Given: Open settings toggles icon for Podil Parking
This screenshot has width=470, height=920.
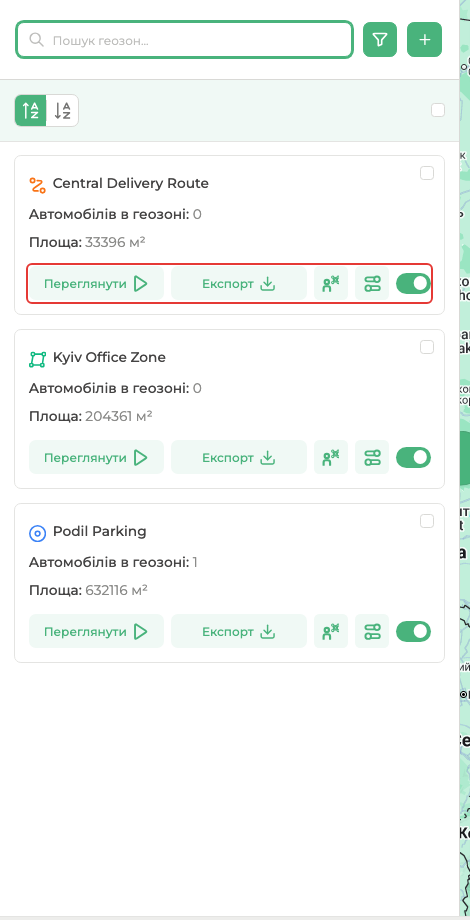Looking at the screenshot, I should pos(372,631).
